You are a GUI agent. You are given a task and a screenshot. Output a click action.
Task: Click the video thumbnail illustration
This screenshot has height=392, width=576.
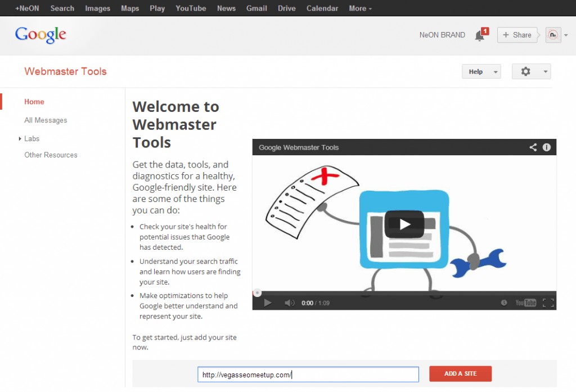pos(404,223)
